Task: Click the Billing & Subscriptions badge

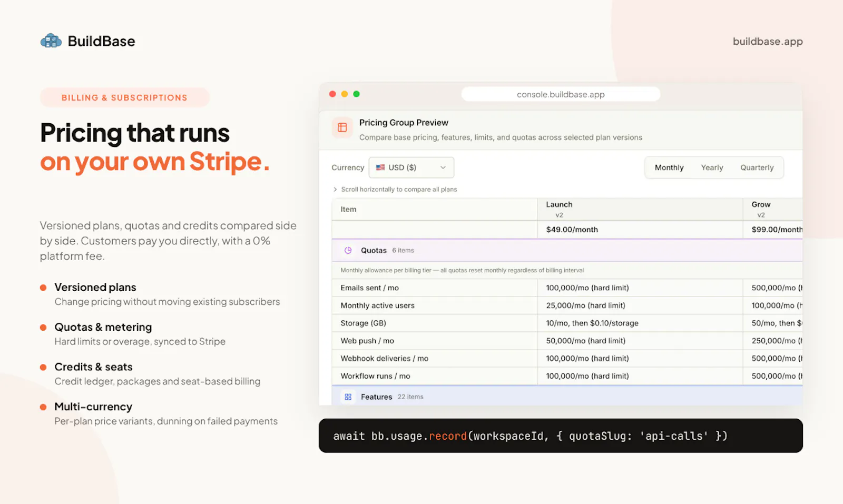Action: 124,97
